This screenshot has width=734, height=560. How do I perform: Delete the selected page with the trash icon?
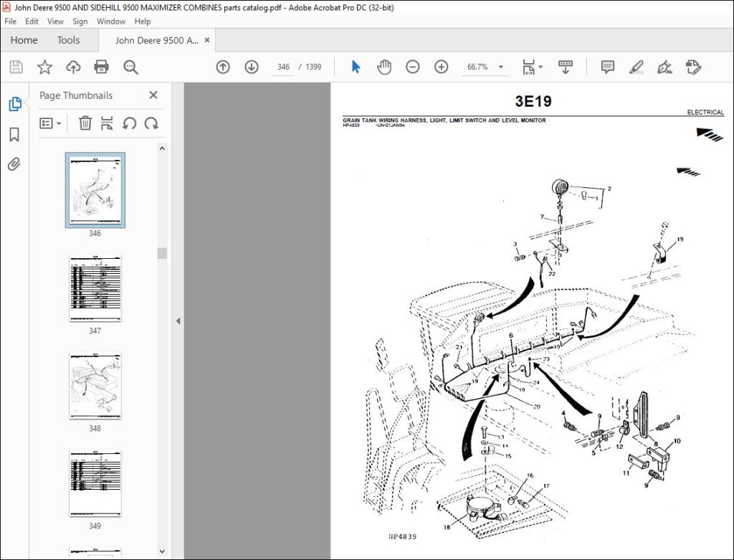click(85, 123)
